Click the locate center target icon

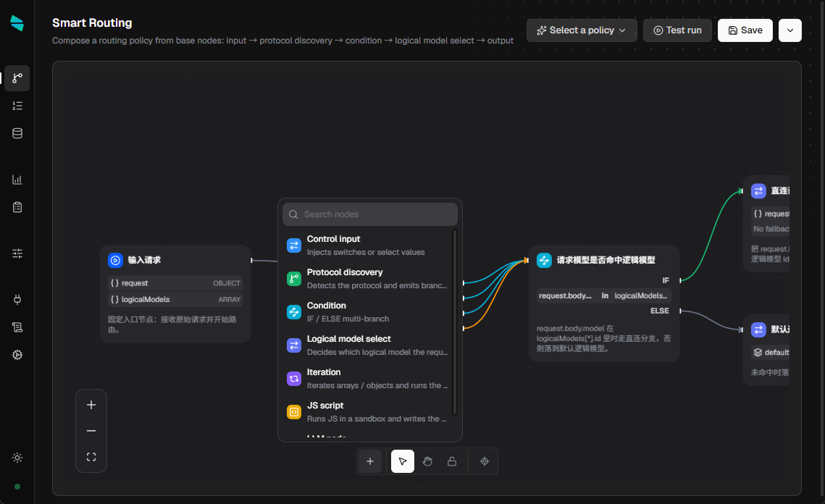[x=485, y=461]
